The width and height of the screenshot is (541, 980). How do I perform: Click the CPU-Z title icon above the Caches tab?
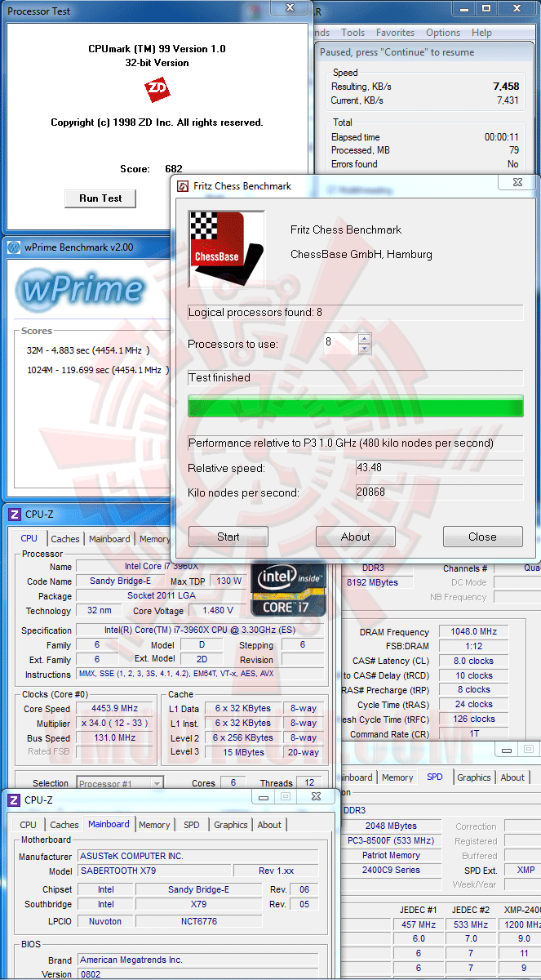15,514
